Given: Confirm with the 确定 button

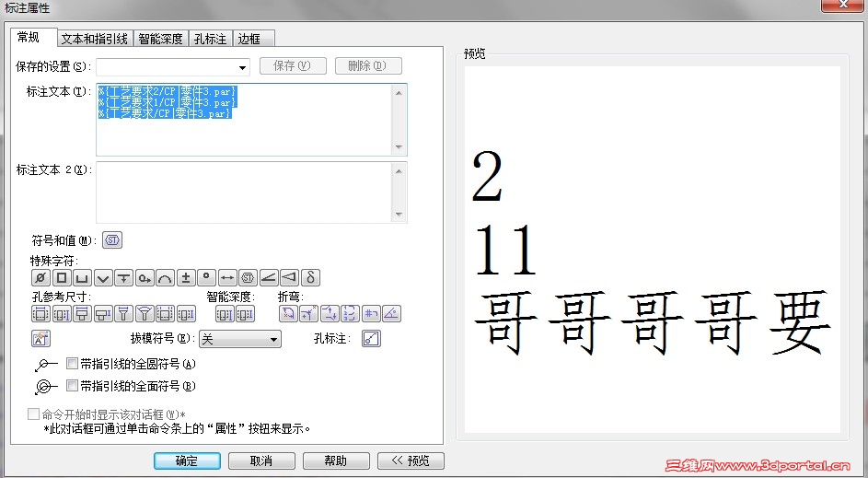Looking at the screenshot, I should click(187, 461).
